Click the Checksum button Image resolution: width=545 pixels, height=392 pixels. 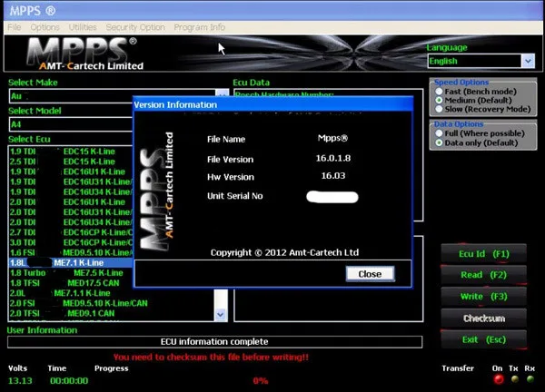(x=483, y=318)
